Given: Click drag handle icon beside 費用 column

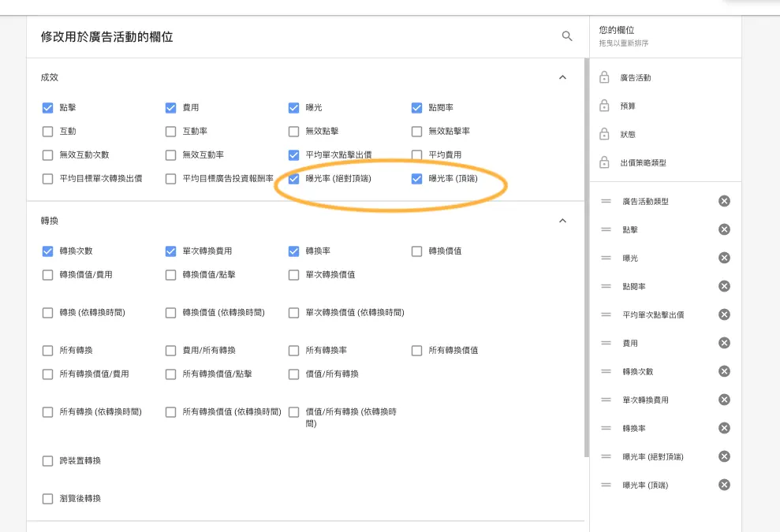Looking at the screenshot, I should coord(606,343).
